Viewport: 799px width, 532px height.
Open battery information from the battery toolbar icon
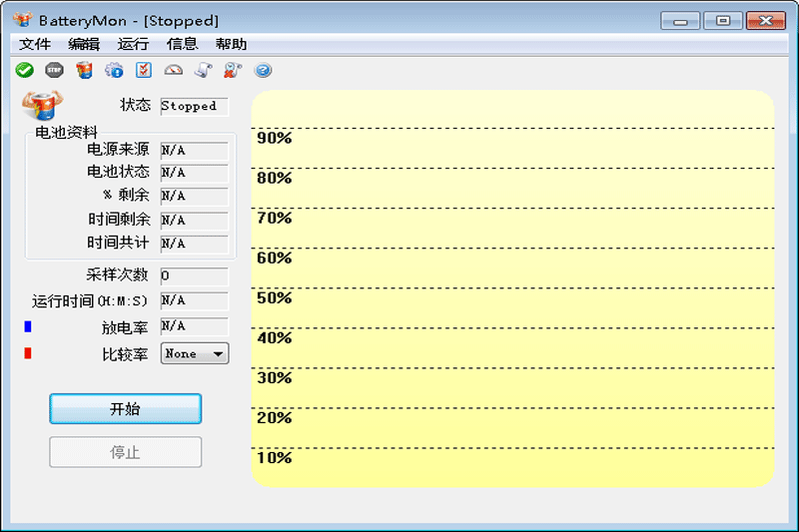click(84, 70)
